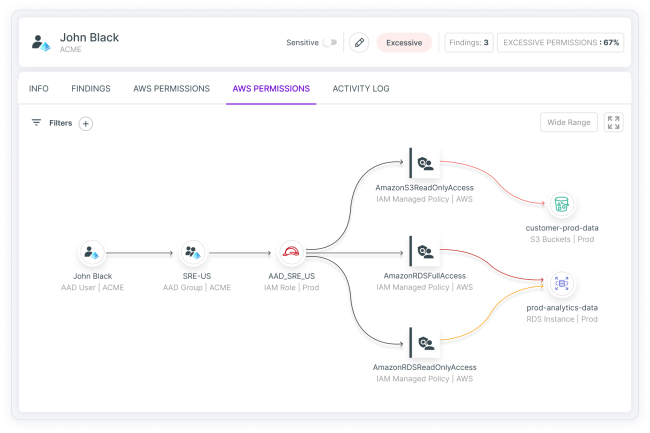Open the Filters menu icon
The image size is (650, 433).
coord(37,122)
